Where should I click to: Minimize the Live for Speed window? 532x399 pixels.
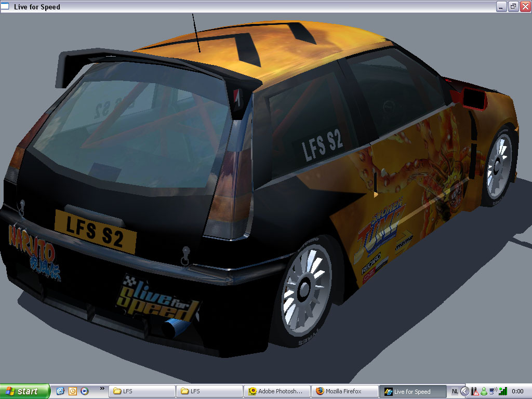click(x=501, y=6)
